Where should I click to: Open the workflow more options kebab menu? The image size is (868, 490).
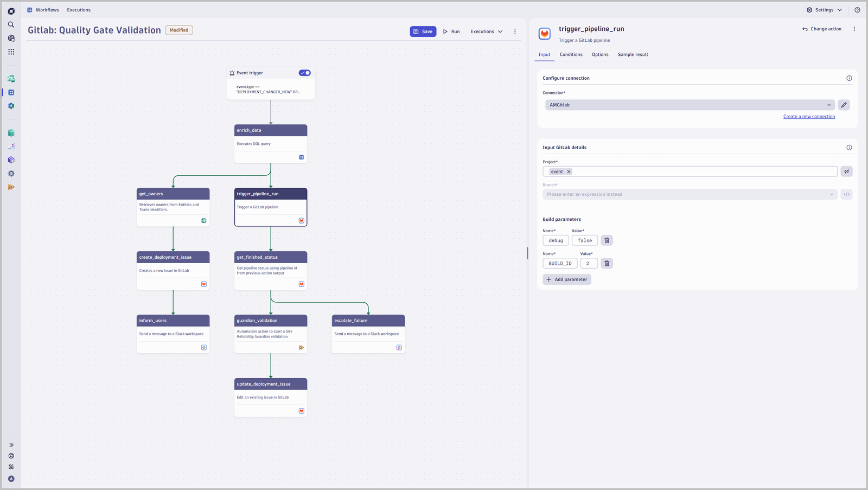pyautogui.click(x=515, y=31)
